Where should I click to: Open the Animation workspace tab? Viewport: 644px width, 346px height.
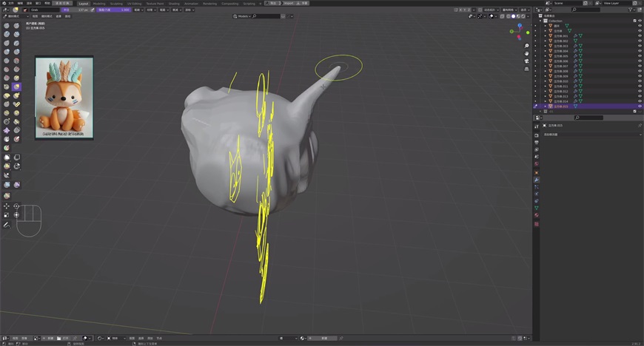(x=191, y=3)
